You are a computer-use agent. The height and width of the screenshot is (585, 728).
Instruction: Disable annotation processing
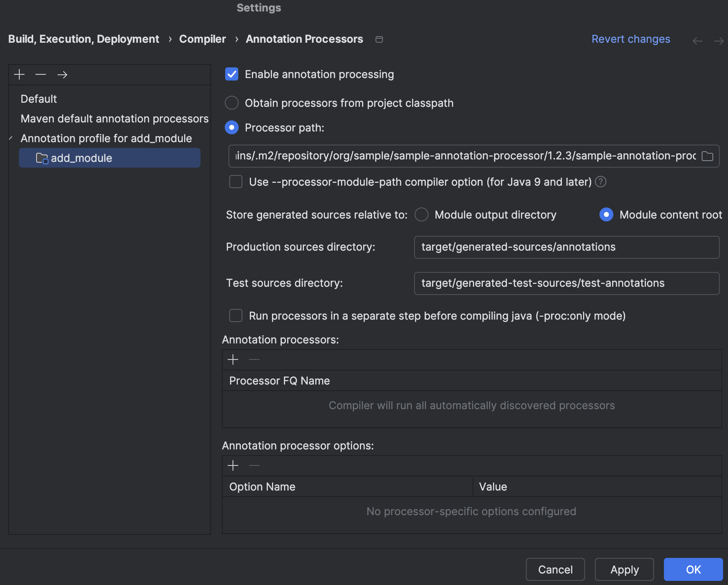[x=232, y=74]
